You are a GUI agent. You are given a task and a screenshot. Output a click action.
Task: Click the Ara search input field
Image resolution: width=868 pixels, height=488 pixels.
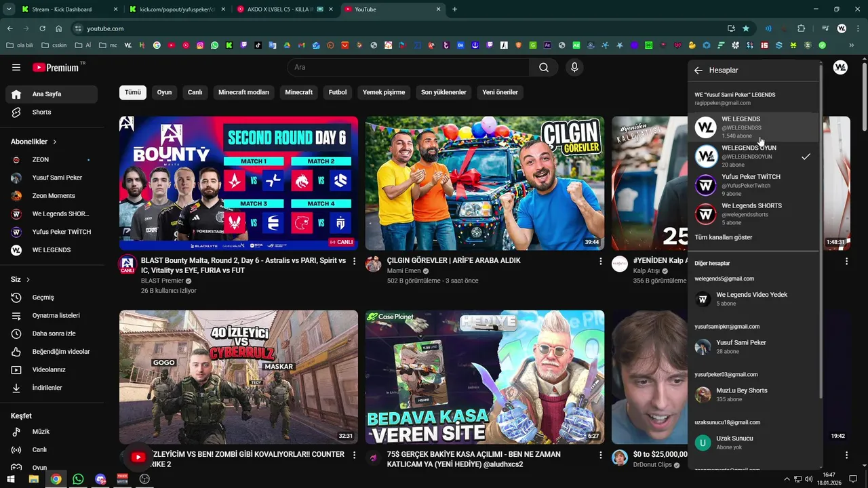tap(409, 67)
